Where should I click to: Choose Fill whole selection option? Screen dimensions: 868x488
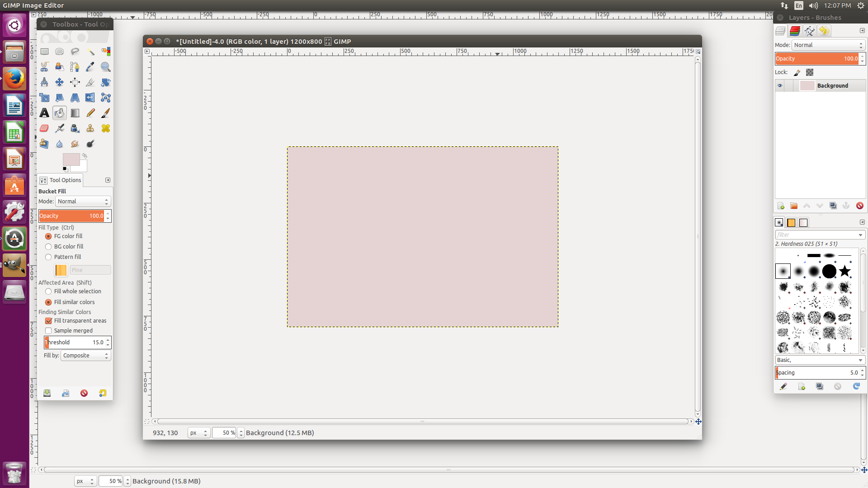(x=48, y=291)
